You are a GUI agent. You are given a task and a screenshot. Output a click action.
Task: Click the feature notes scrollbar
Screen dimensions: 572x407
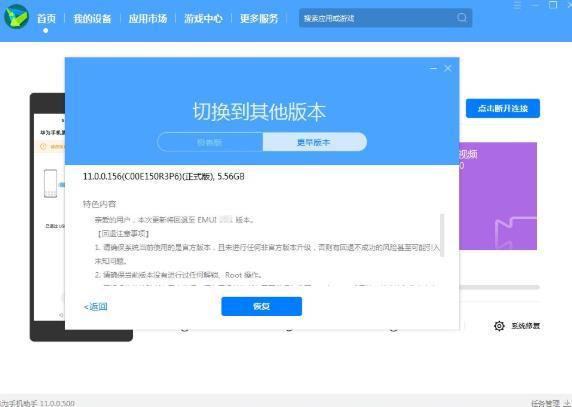(442, 236)
